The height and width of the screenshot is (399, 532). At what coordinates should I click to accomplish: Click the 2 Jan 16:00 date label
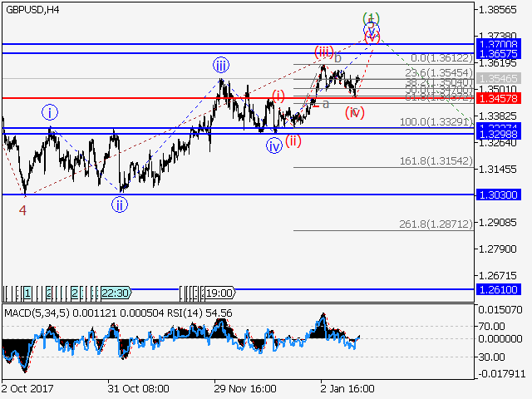click(347, 388)
